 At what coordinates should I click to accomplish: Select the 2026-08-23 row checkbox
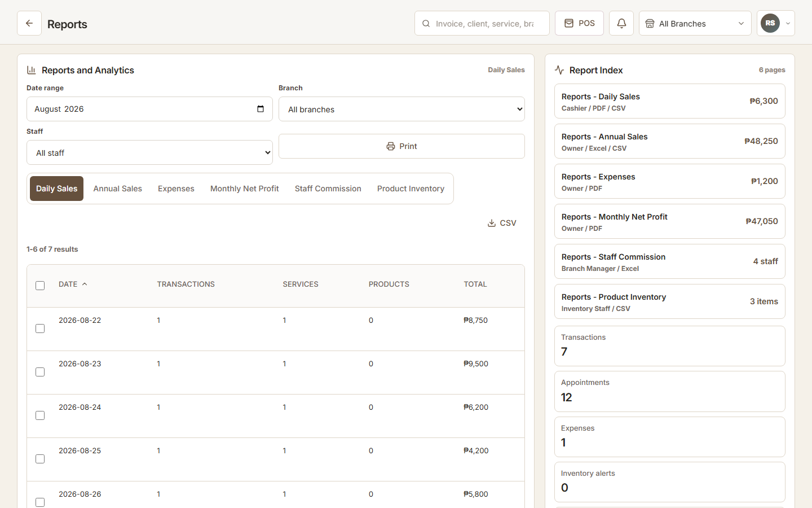40,372
